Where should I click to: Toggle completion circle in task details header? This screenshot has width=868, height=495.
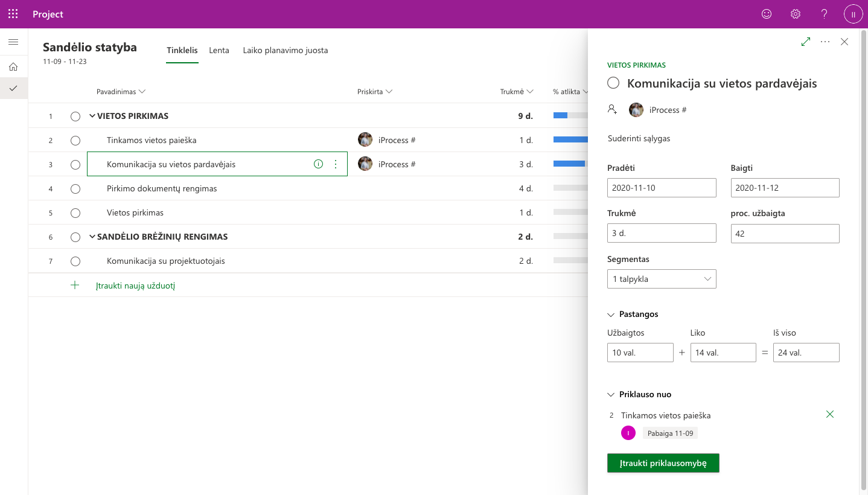[x=613, y=83]
